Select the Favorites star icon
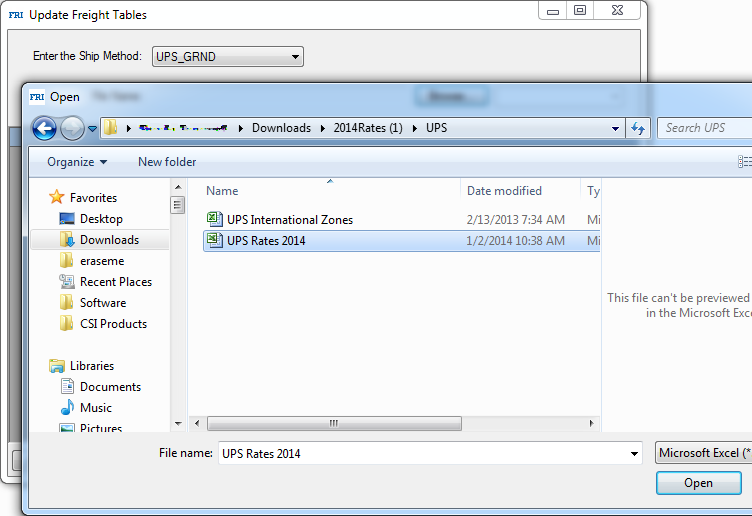 (57, 198)
